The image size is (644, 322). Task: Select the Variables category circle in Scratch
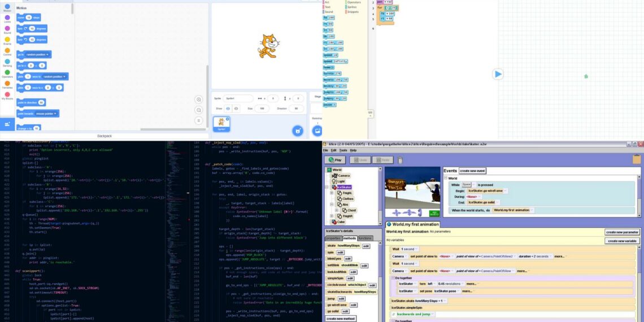point(7,84)
